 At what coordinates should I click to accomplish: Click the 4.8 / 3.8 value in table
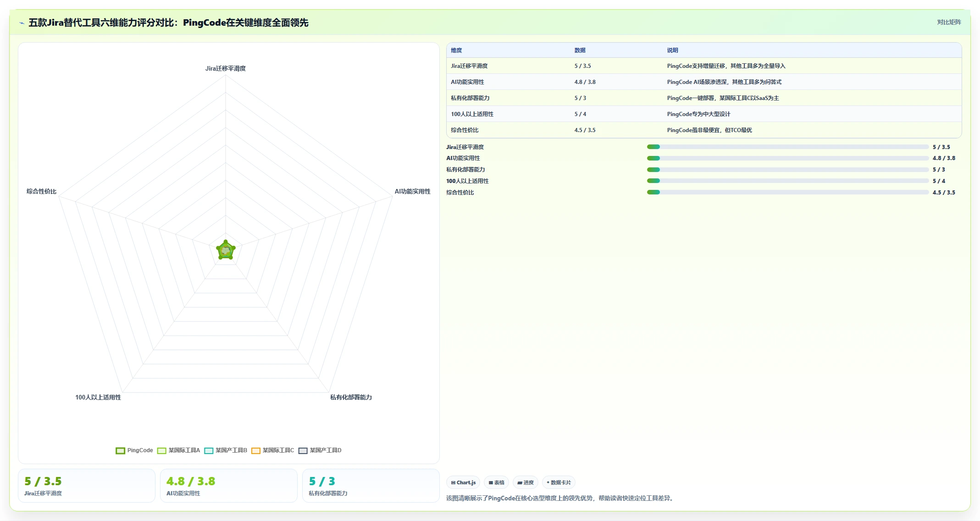point(585,82)
